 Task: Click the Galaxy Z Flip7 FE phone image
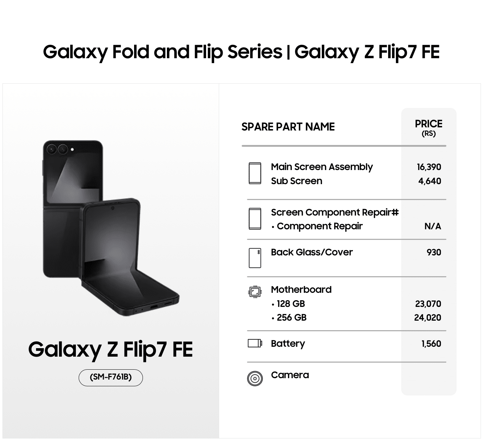(110, 228)
